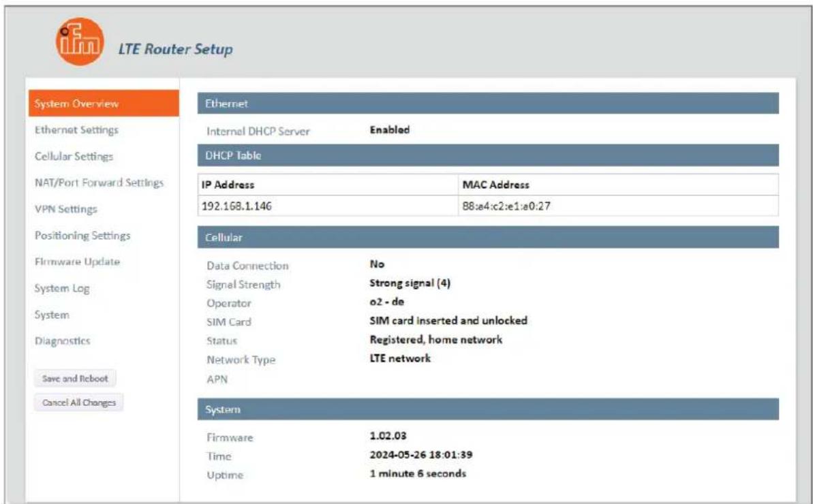Open the System Overview page
Screen dimensions: 813x504
point(104,103)
